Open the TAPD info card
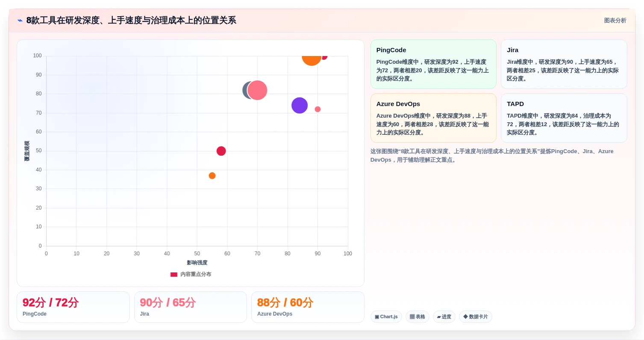This screenshot has height=340, width=644. coord(564,118)
